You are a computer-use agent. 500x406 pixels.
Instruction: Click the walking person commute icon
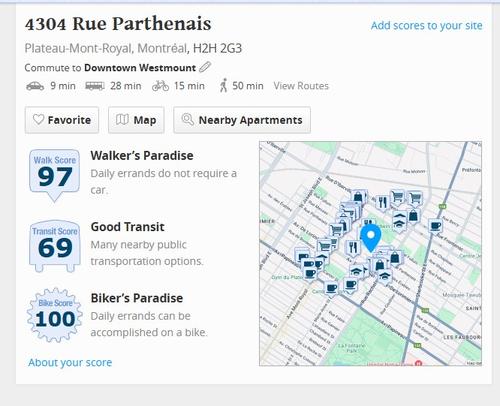click(223, 85)
